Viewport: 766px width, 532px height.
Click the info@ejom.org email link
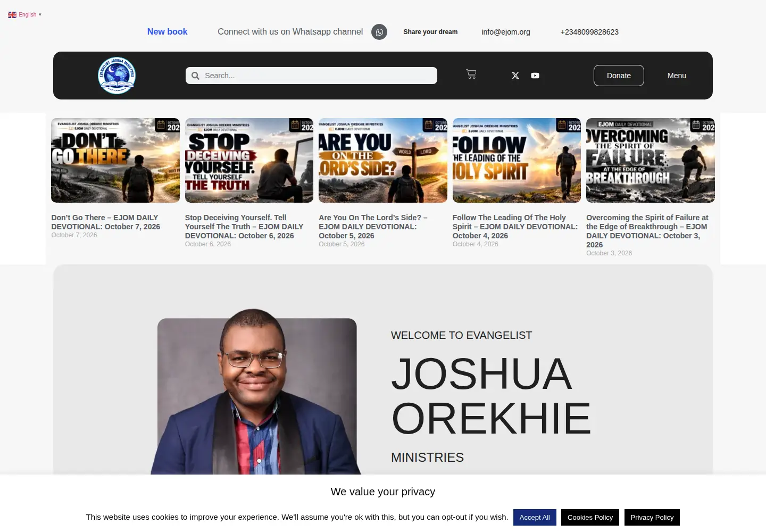(x=506, y=32)
